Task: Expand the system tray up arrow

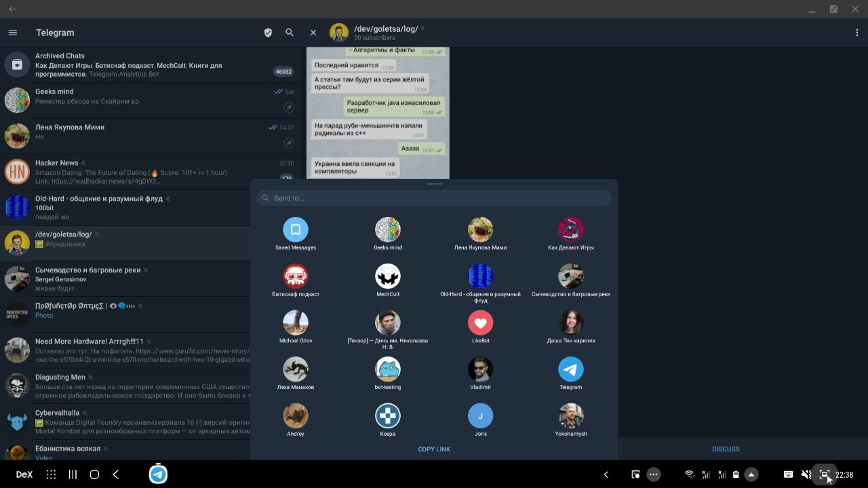Action: pyautogui.click(x=751, y=474)
